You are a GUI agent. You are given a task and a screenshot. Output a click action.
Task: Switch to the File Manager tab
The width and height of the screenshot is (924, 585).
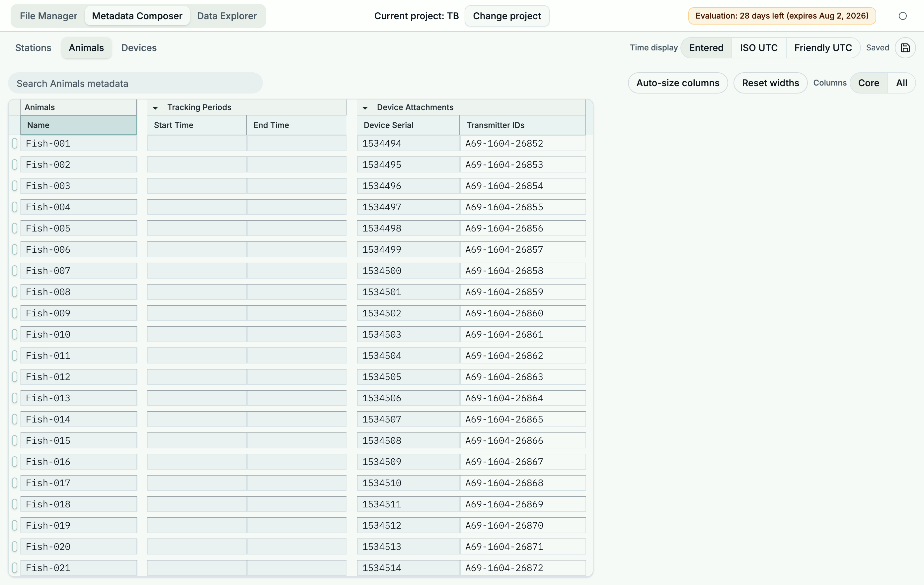[48, 16]
